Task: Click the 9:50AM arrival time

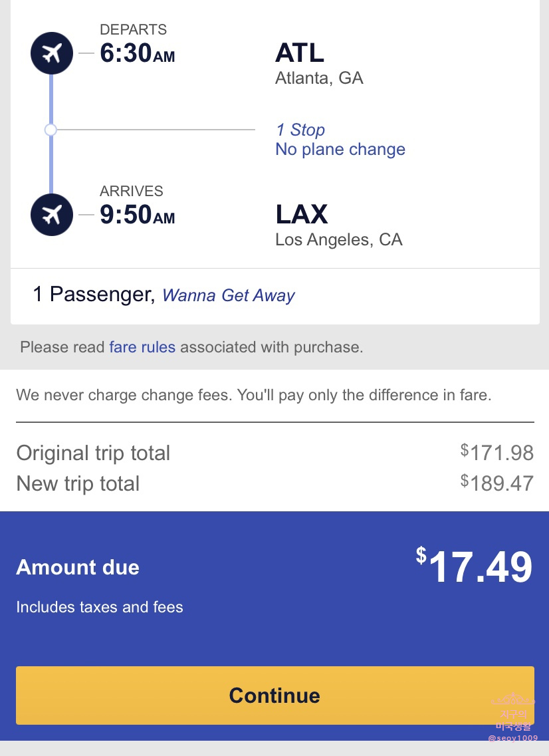Action: click(138, 215)
